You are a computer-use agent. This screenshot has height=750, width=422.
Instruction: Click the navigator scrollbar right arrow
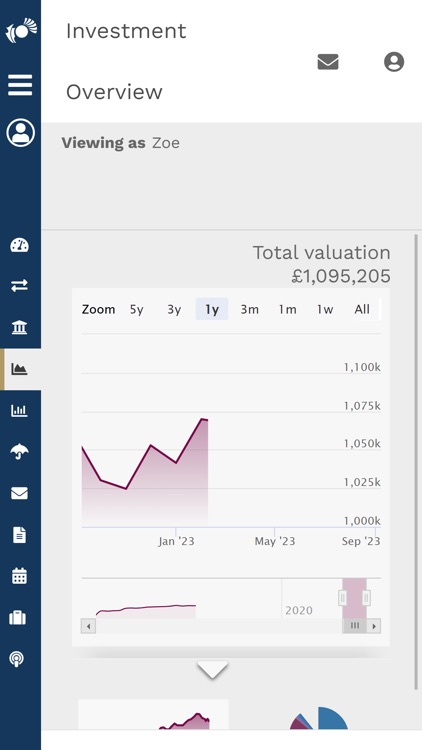coord(374,626)
